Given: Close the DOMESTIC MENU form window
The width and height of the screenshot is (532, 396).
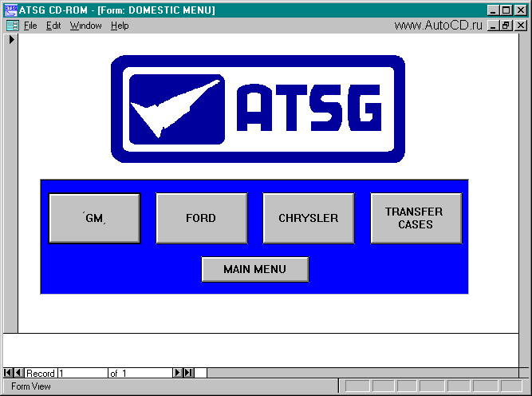Looking at the screenshot, I should click(521, 26).
